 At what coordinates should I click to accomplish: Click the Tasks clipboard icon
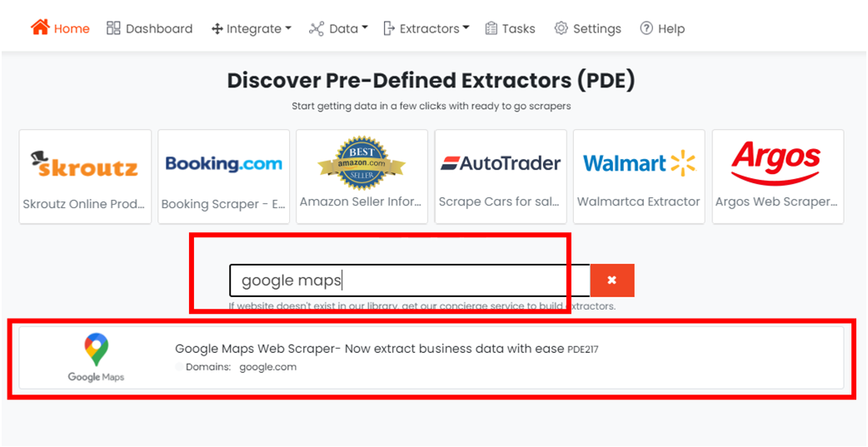[491, 28]
